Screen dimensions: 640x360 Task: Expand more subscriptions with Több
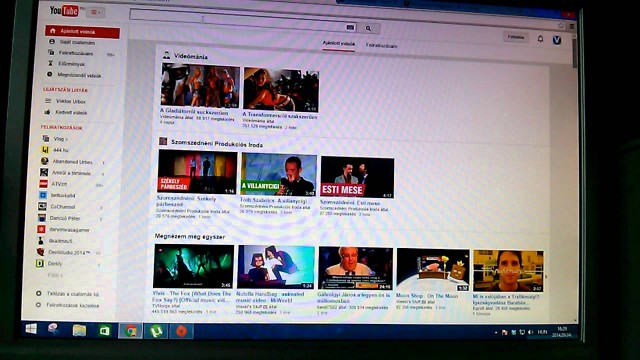(55, 276)
